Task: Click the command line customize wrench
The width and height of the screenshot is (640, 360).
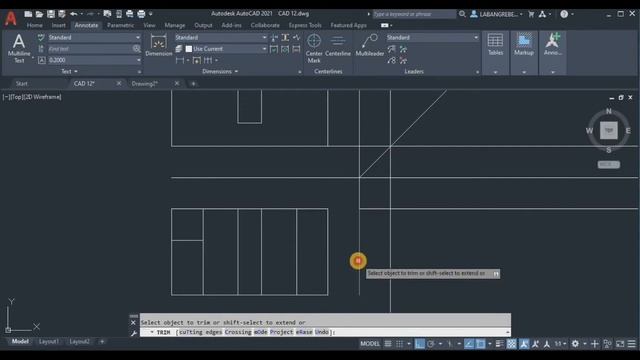Action: tap(133, 333)
